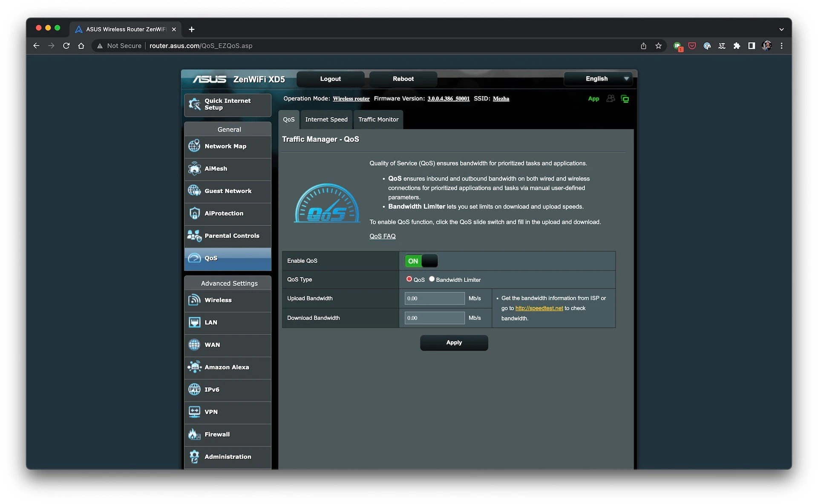Click the browser home icon
The image size is (818, 504).
[x=81, y=46]
